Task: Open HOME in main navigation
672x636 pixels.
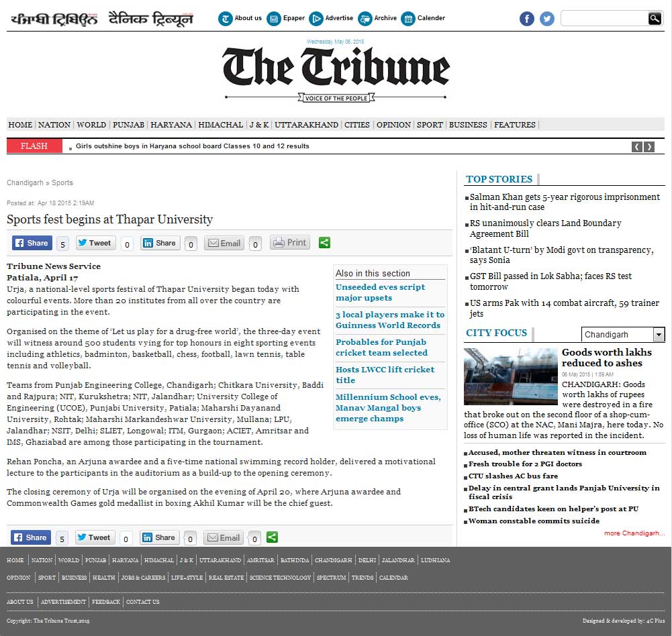Action: pos(20,125)
